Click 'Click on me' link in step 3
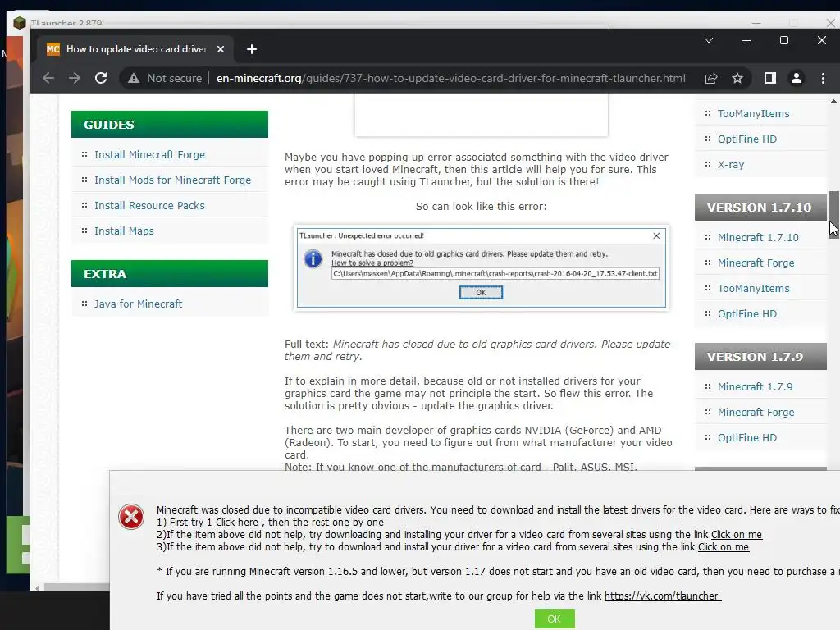 (x=724, y=547)
